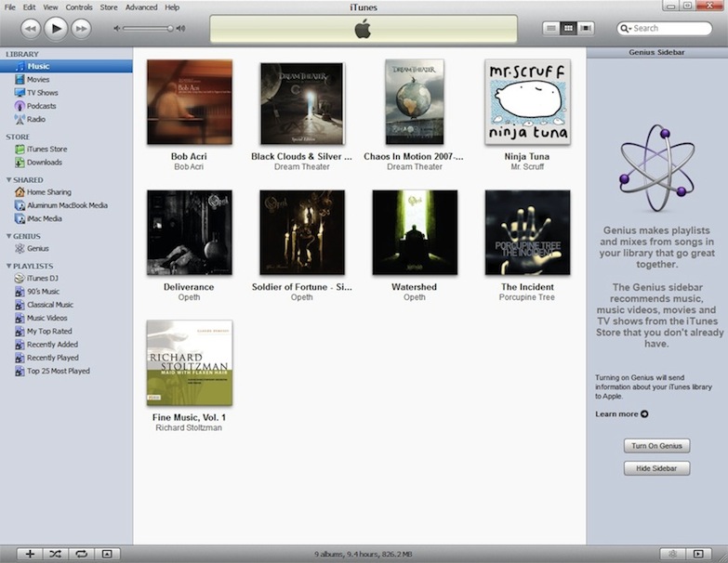
Task: Toggle repeat in the bottom bar
Action: coord(81,554)
